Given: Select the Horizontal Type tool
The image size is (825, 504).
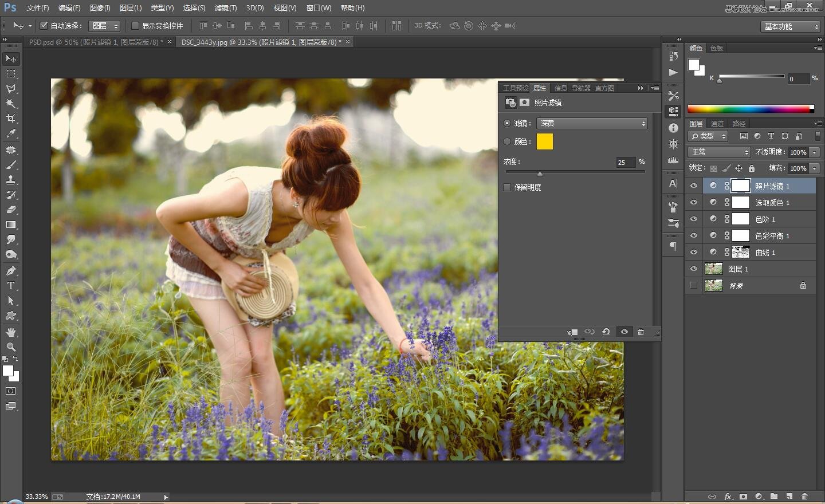Looking at the screenshot, I should [x=11, y=285].
